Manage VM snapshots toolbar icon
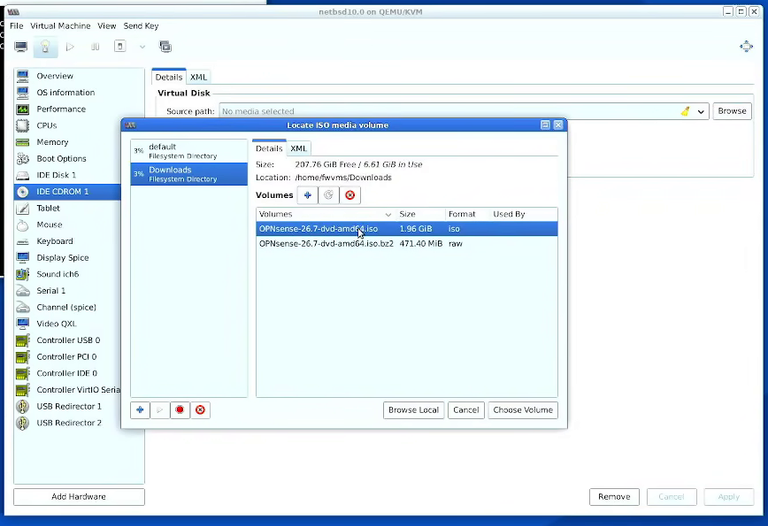Image resolution: width=768 pixels, height=526 pixels. (166, 47)
